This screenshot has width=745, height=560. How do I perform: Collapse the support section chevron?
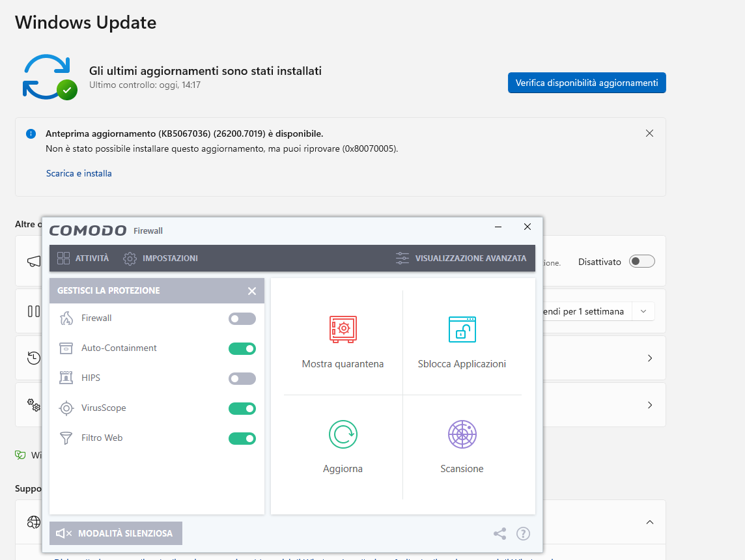pyautogui.click(x=649, y=522)
